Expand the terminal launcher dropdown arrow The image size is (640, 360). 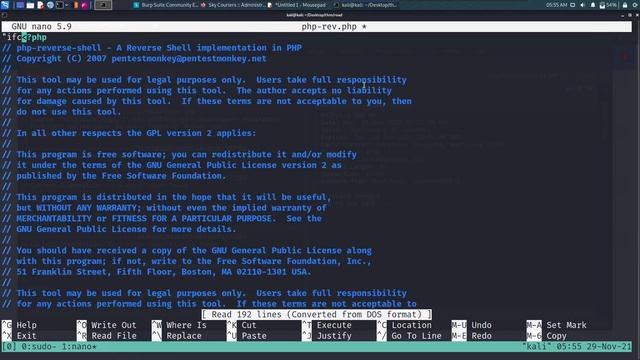(x=67, y=5)
